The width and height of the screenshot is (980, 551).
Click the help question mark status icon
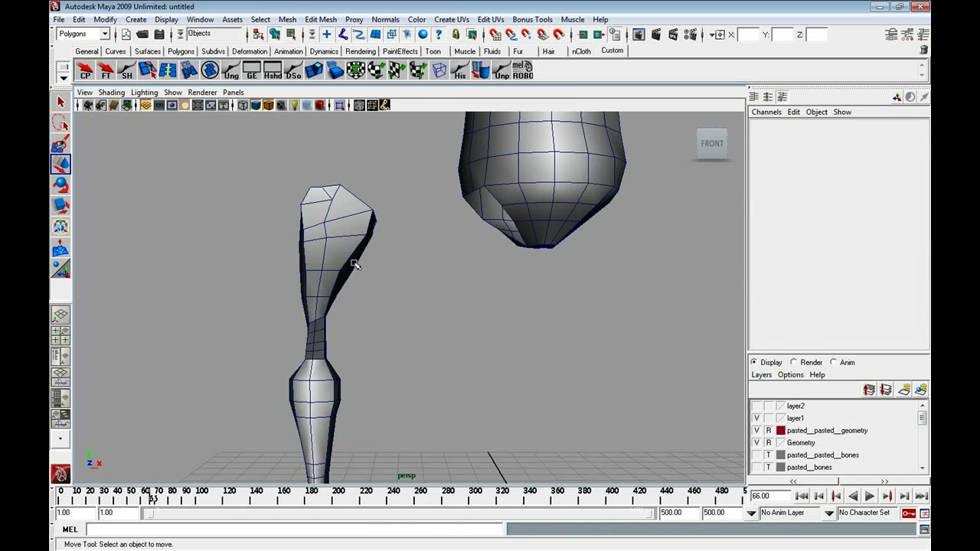(x=439, y=34)
